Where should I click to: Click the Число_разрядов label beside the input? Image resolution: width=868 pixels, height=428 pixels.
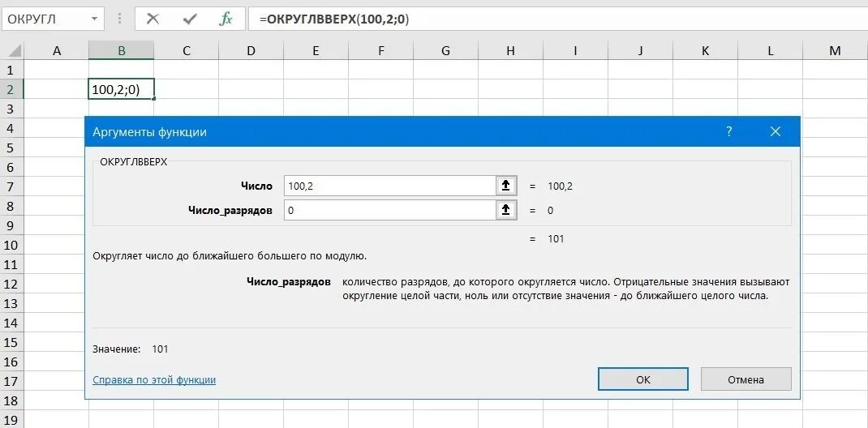[230, 211]
